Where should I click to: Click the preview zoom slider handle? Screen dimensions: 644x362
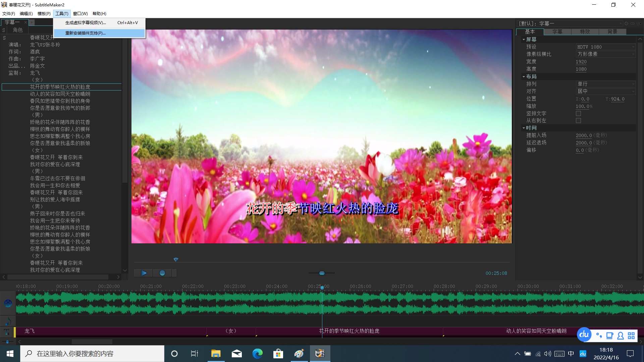point(322,273)
